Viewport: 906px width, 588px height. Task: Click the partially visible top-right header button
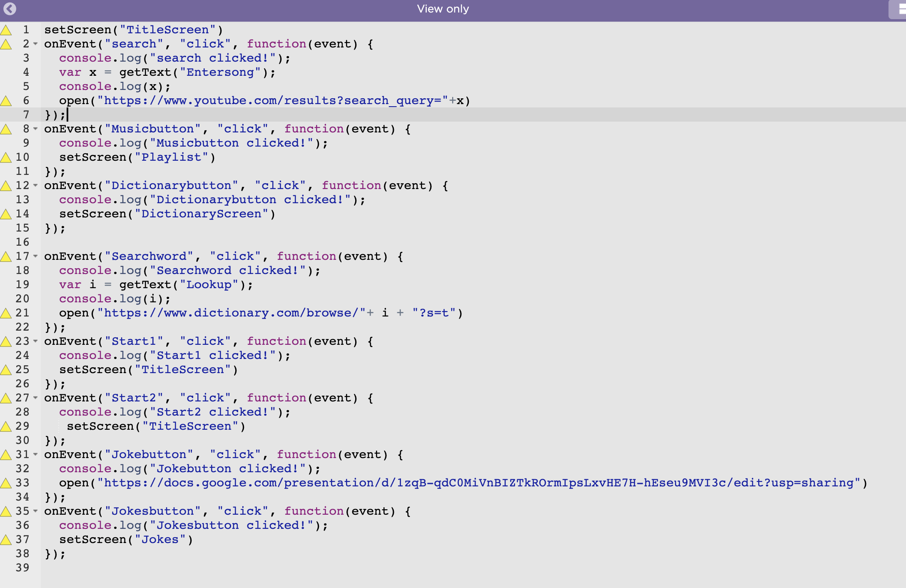pyautogui.click(x=898, y=9)
